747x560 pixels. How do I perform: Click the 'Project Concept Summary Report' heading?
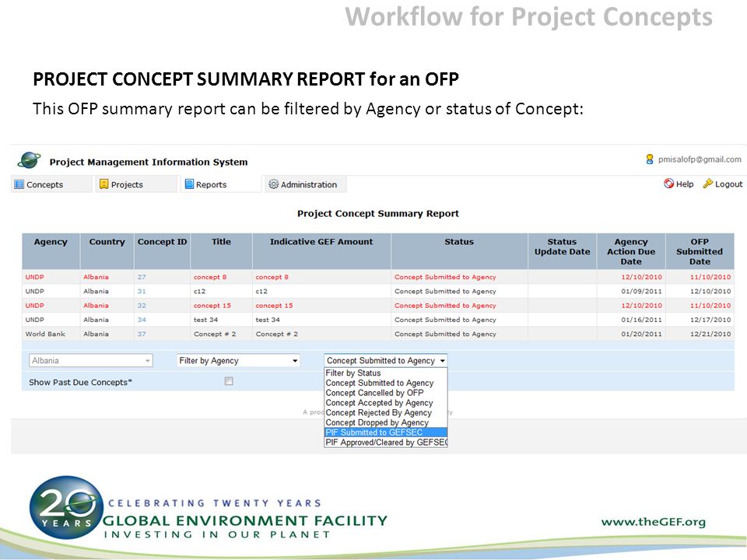click(x=378, y=213)
